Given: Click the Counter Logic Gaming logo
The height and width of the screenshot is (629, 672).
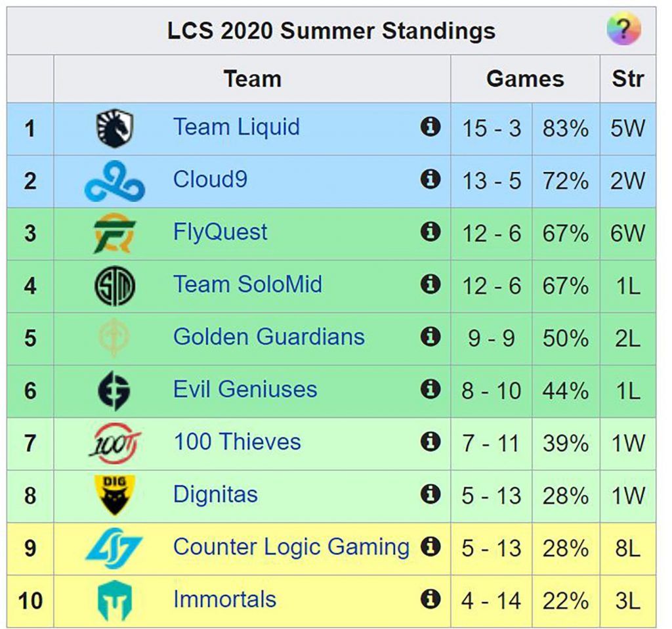Looking at the screenshot, I should tap(115, 548).
